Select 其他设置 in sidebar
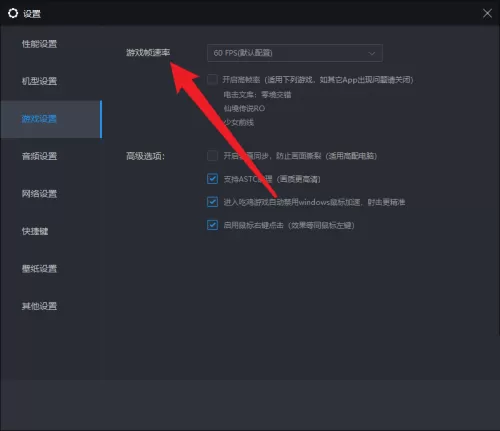 (39, 306)
